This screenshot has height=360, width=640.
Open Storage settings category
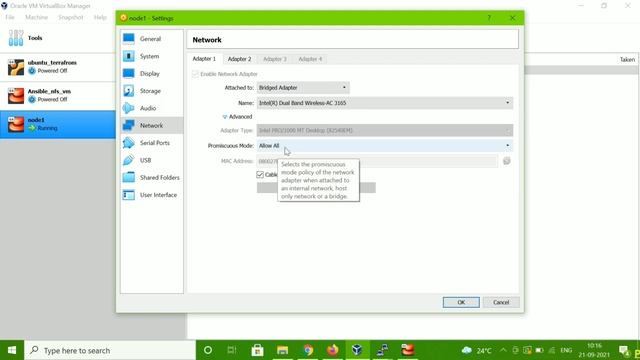pos(151,91)
